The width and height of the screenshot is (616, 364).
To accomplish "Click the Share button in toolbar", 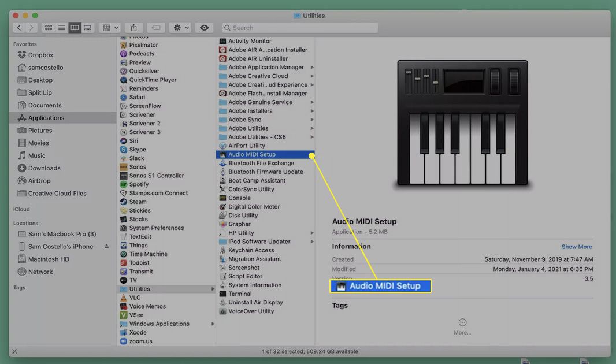I will [133, 28].
